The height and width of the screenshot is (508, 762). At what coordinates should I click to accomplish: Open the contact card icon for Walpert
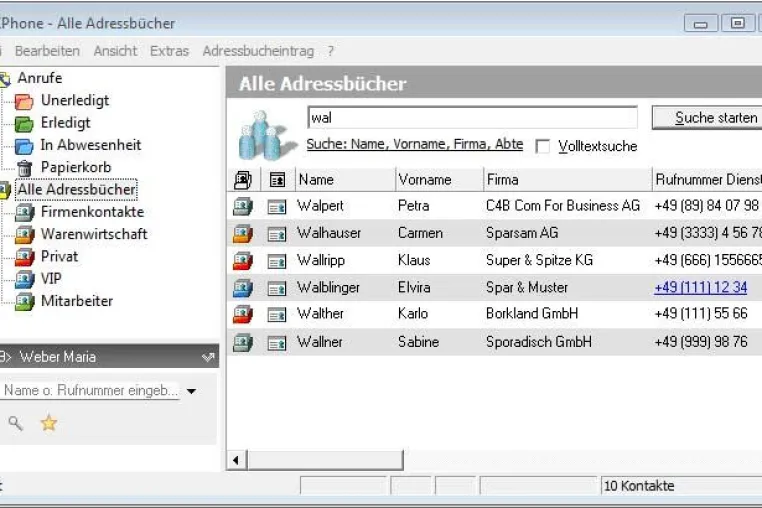(277, 208)
